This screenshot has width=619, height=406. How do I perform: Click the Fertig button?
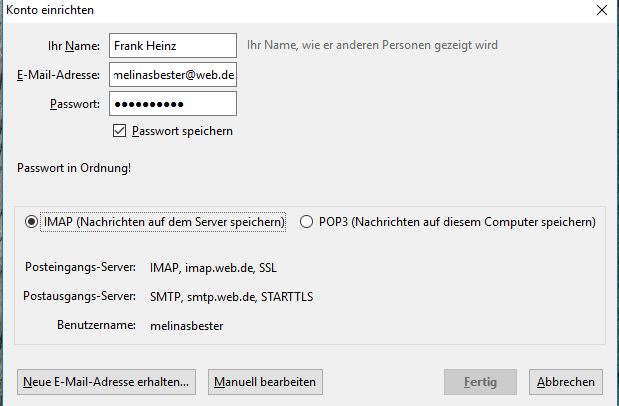click(480, 382)
